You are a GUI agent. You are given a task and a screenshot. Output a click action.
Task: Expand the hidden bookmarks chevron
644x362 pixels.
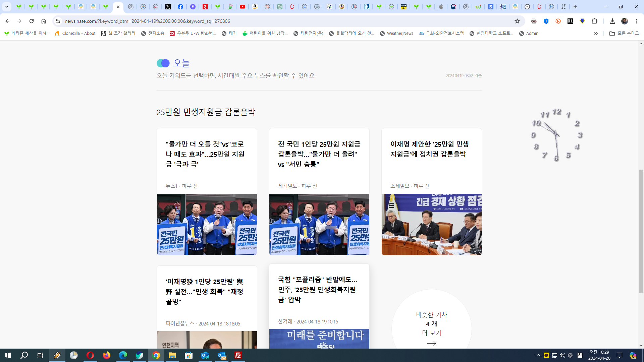pos(596,34)
